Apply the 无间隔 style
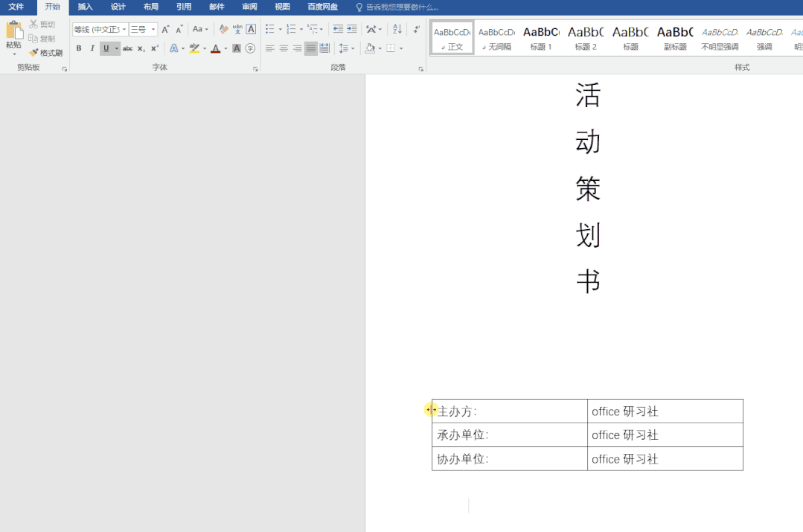Viewport: 803px width, 532px height. [x=496, y=38]
